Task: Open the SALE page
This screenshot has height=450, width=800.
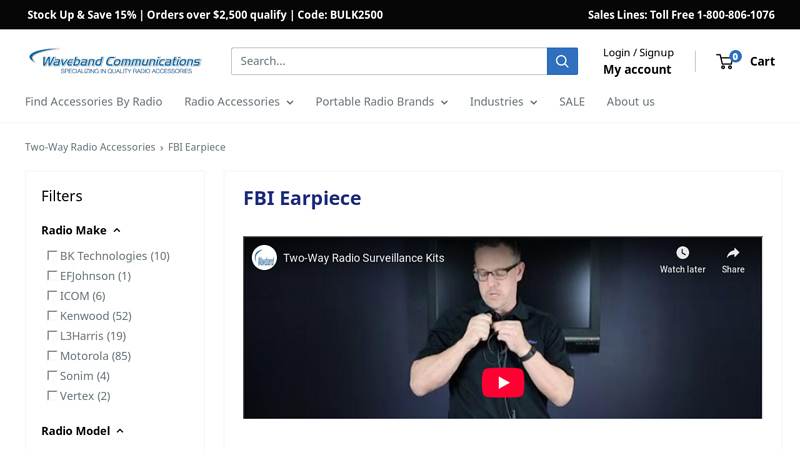Action: click(571, 102)
